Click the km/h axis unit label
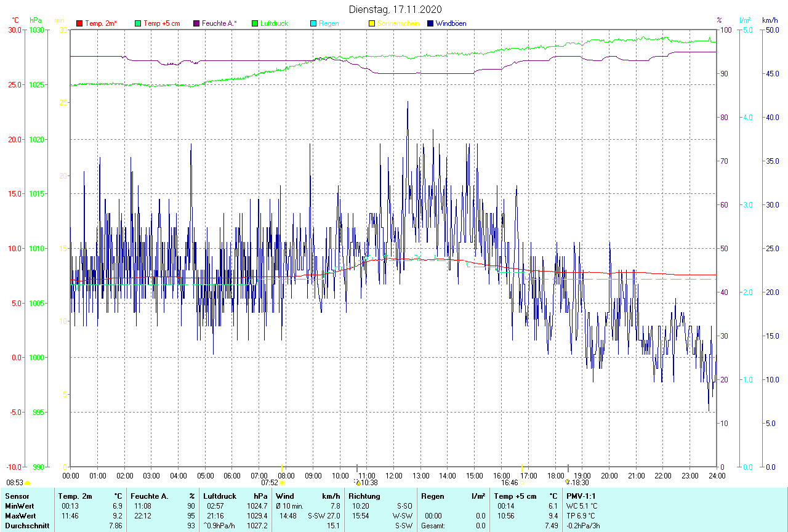 pos(770,20)
